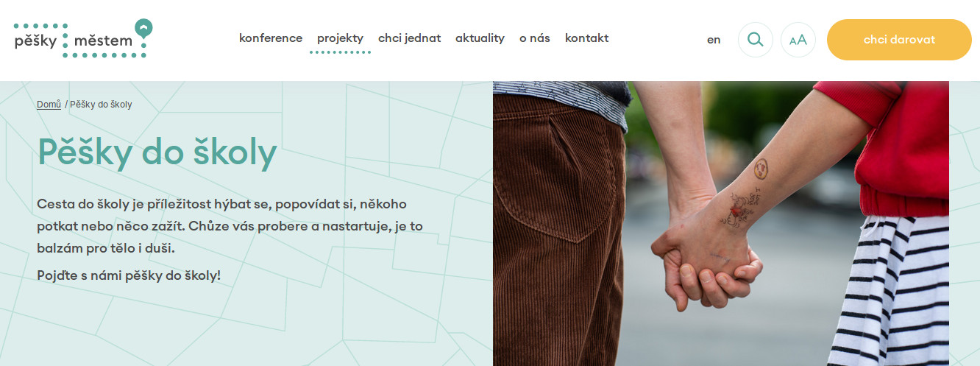Switch language to en
This screenshot has width=980, height=366.
714,40
